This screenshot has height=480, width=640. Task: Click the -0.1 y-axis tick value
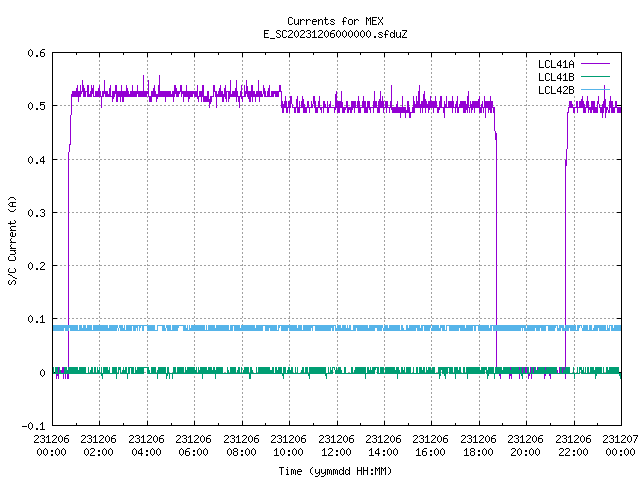pyautogui.click(x=33, y=426)
